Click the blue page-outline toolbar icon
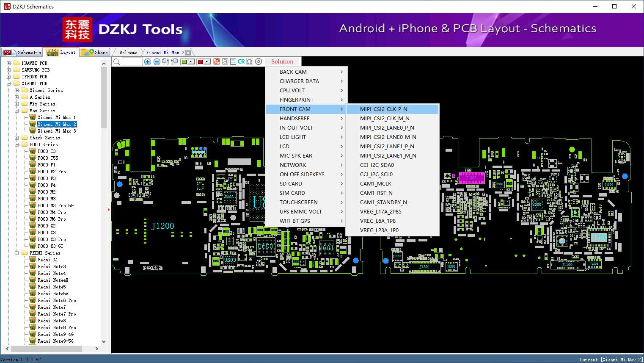Screen dimensions: 644x363 [x=233, y=61]
